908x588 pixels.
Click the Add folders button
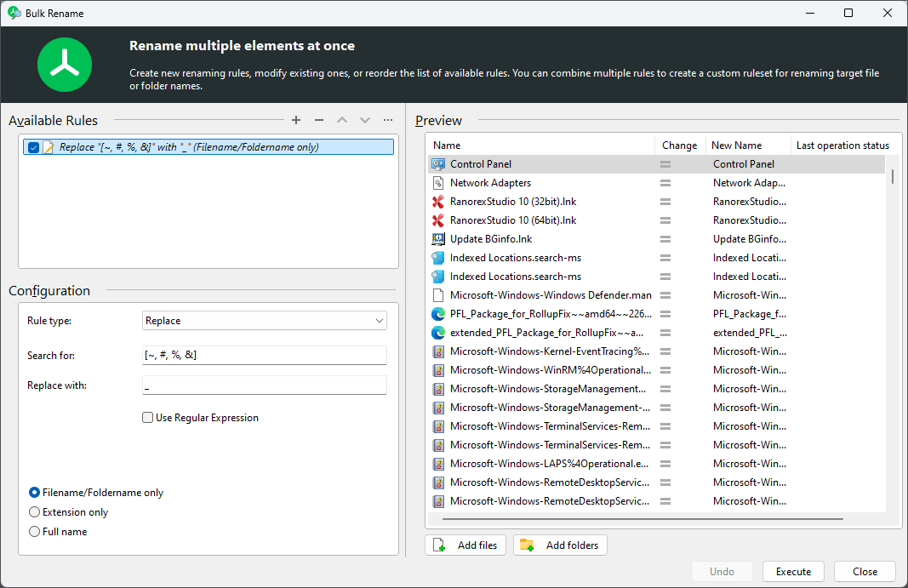(x=560, y=545)
